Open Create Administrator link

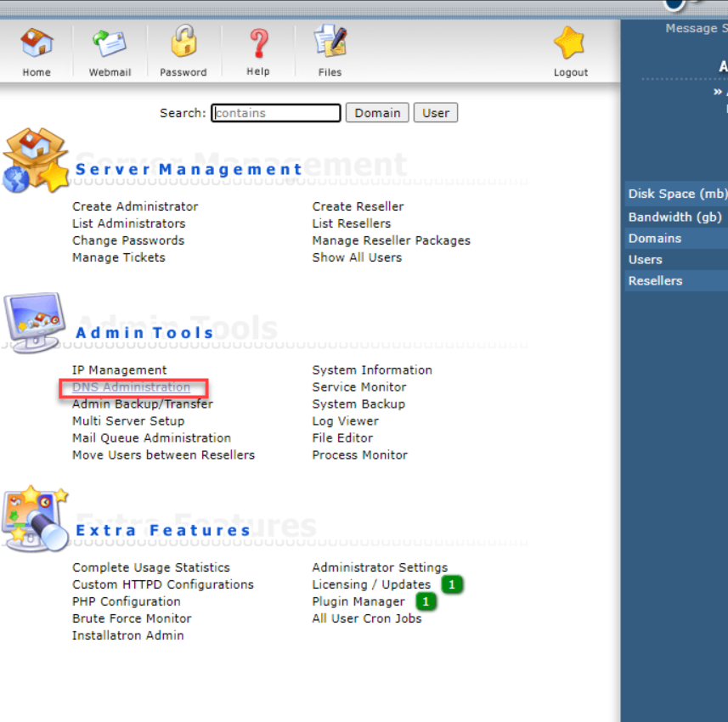click(135, 206)
